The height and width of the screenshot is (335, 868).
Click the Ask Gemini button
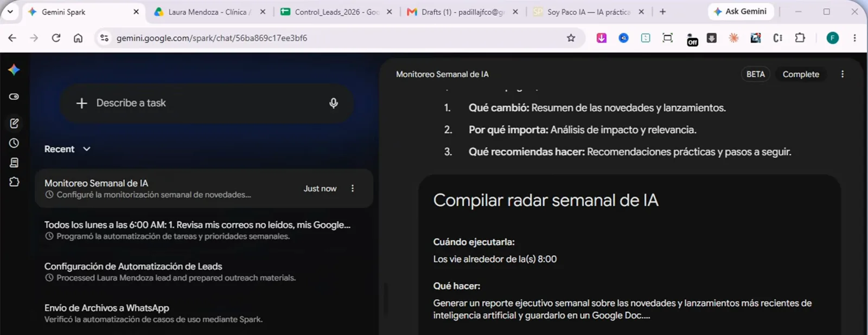740,11
